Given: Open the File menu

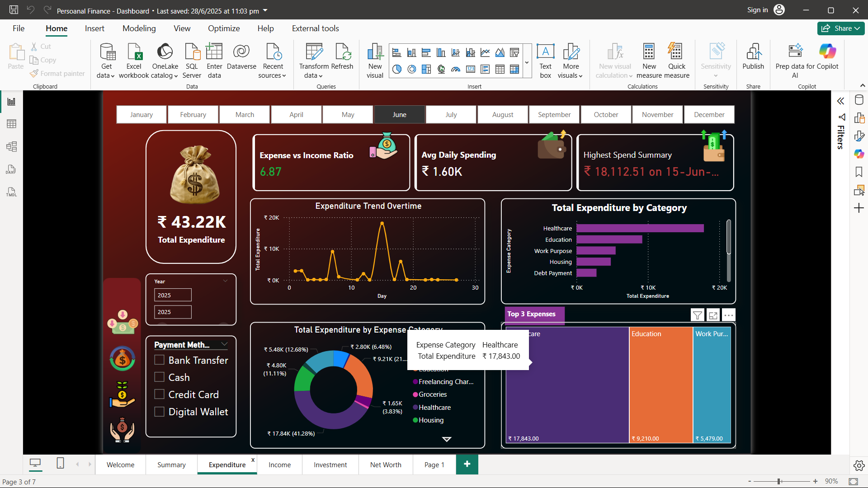Looking at the screenshot, I should (x=19, y=28).
